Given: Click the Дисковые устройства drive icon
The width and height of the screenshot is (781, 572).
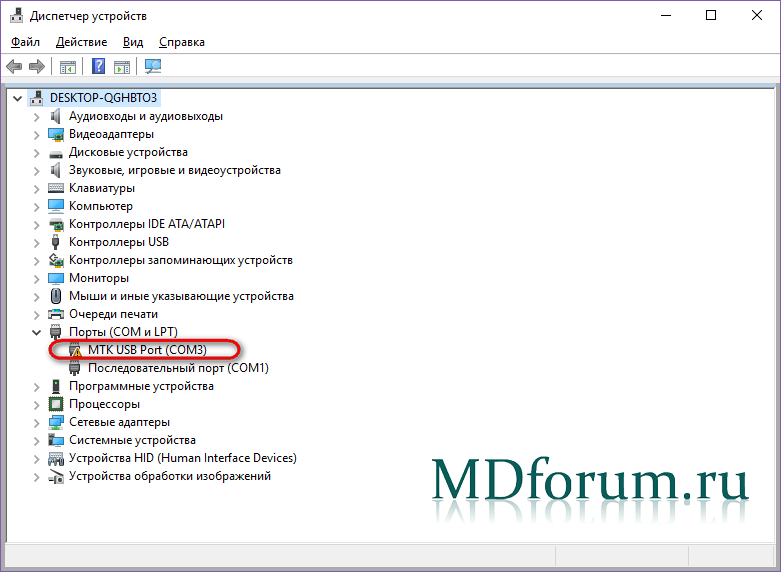Looking at the screenshot, I should pos(56,153).
